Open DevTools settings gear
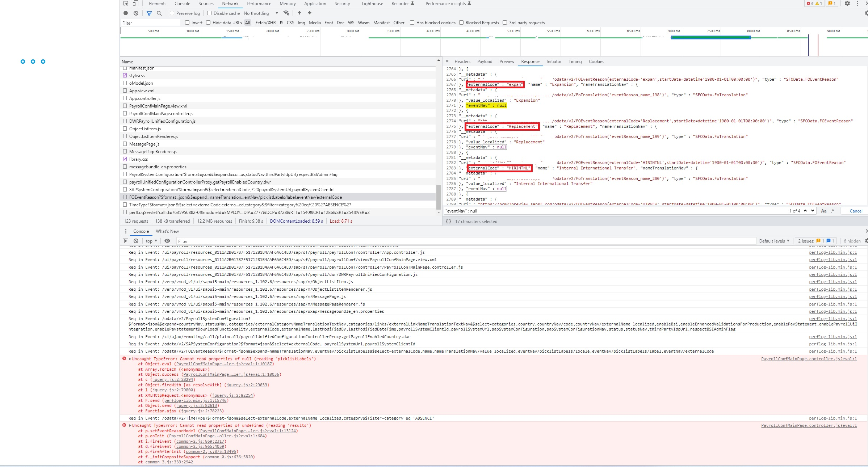Image resolution: width=868 pixels, height=467 pixels. (x=847, y=4)
